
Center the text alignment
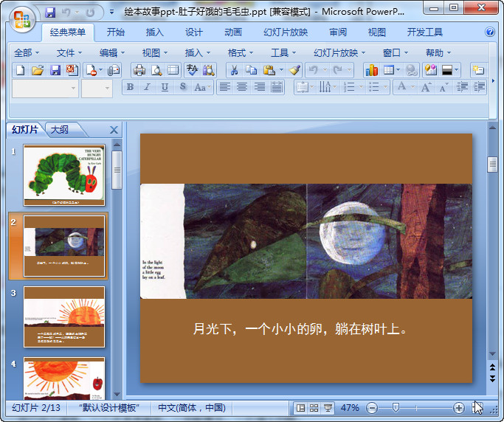tap(242, 87)
